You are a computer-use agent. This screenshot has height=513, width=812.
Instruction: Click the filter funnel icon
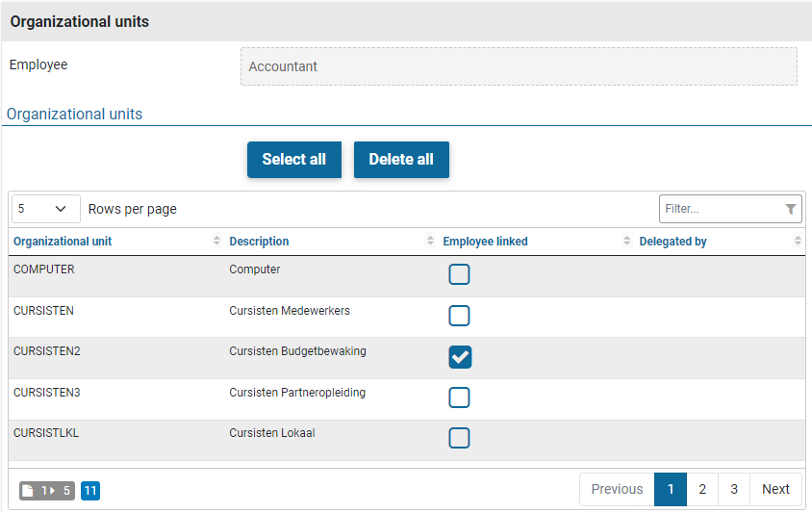pyautogui.click(x=790, y=209)
